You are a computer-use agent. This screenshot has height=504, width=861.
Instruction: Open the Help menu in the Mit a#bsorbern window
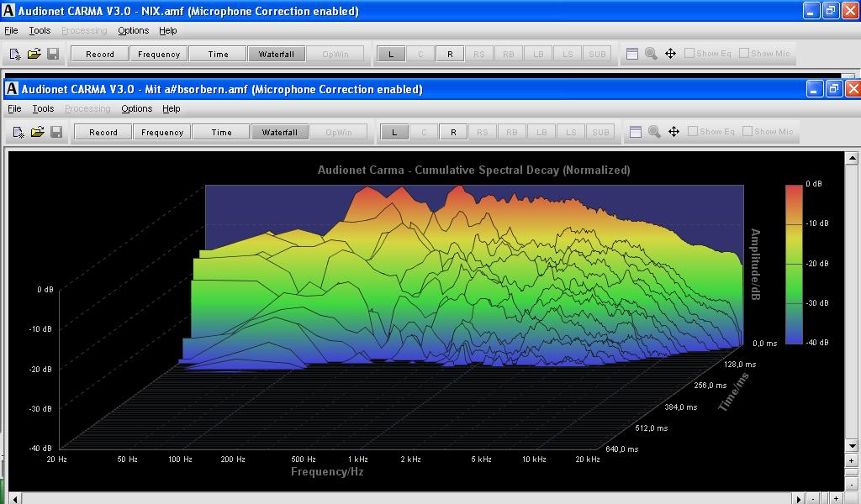172,108
